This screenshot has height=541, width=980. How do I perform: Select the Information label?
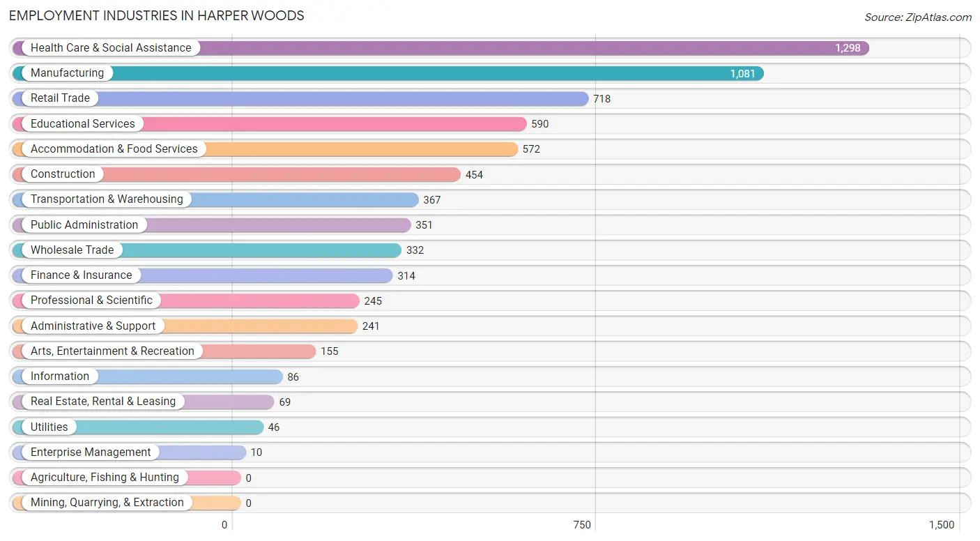(60, 376)
